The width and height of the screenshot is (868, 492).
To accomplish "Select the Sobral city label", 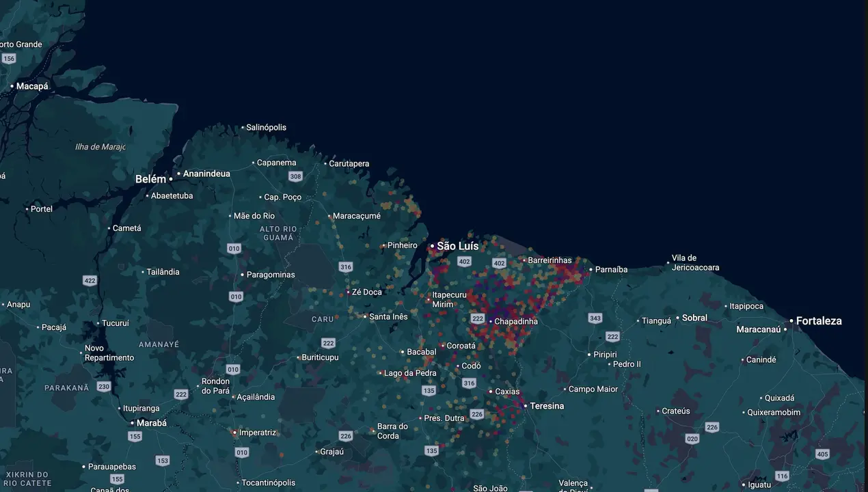I will (695, 318).
